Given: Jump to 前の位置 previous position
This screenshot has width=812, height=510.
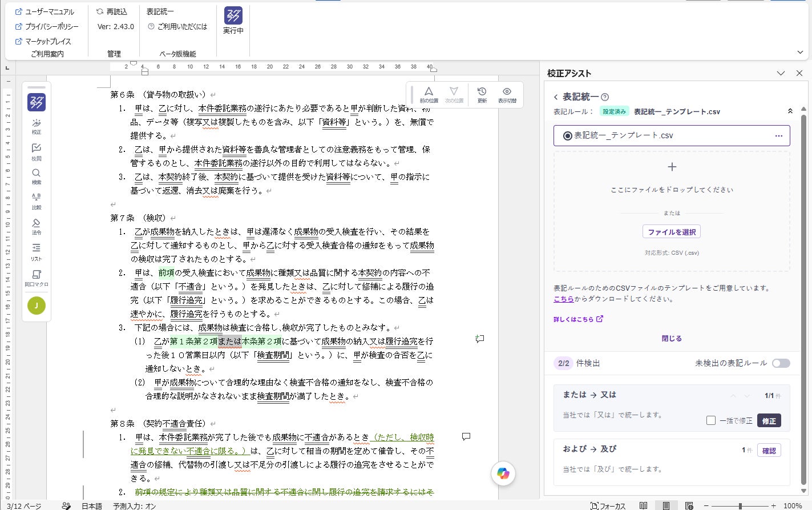Looking at the screenshot, I should coord(429,95).
